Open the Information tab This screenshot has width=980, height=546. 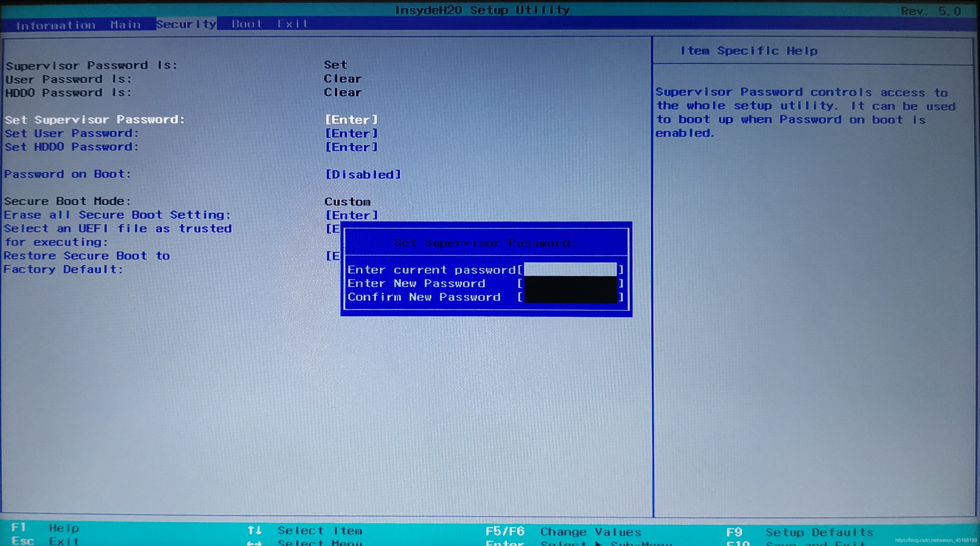coord(55,25)
